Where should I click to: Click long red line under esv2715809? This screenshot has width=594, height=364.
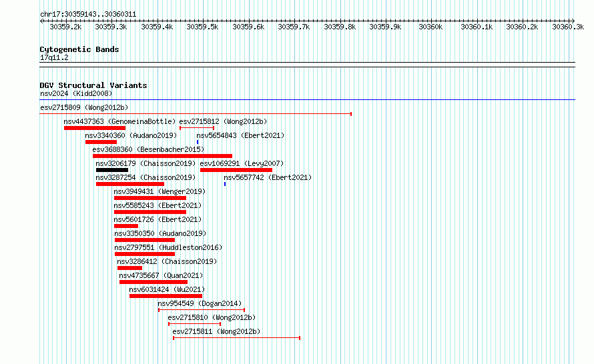pos(196,113)
